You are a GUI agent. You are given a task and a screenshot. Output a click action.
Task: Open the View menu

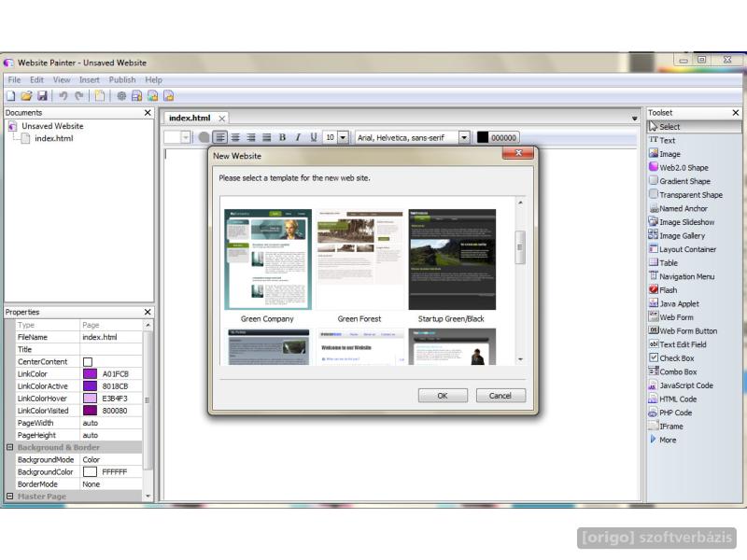pyautogui.click(x=62, y=80)
